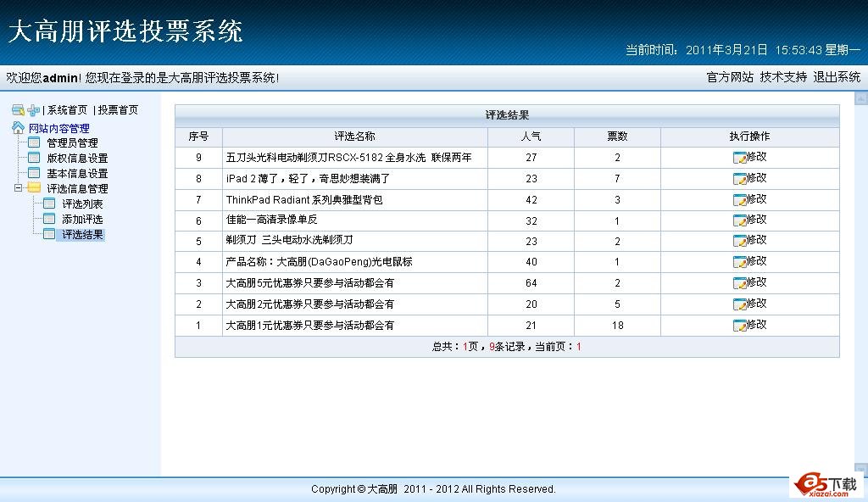Click 票数 column header

coord(617,137)
